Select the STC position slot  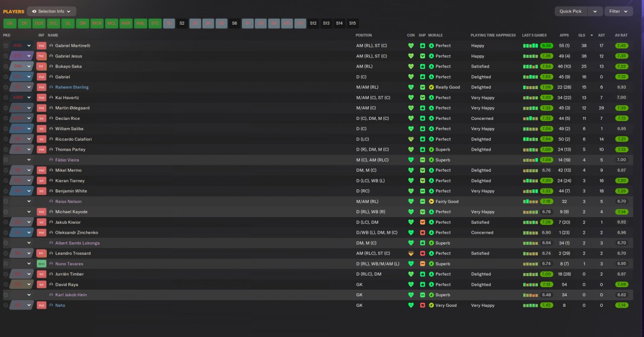click(155, 23)
